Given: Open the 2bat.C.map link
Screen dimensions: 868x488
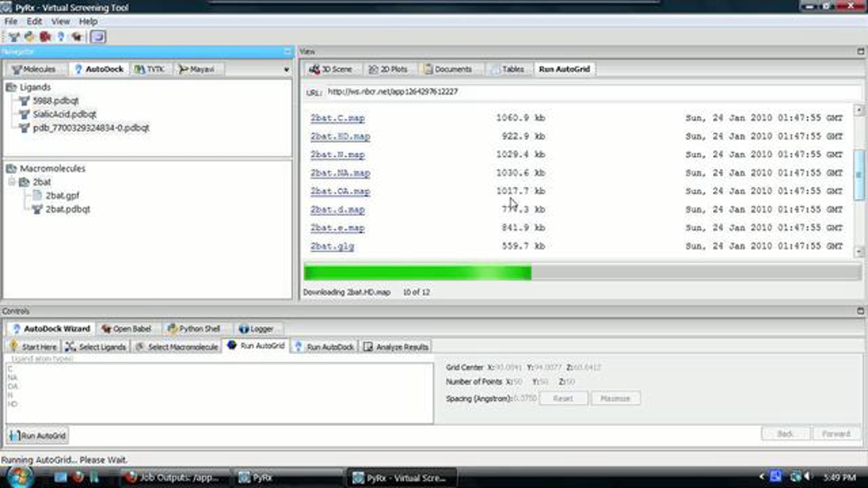Looking at the screenshot, I should 337,118.
